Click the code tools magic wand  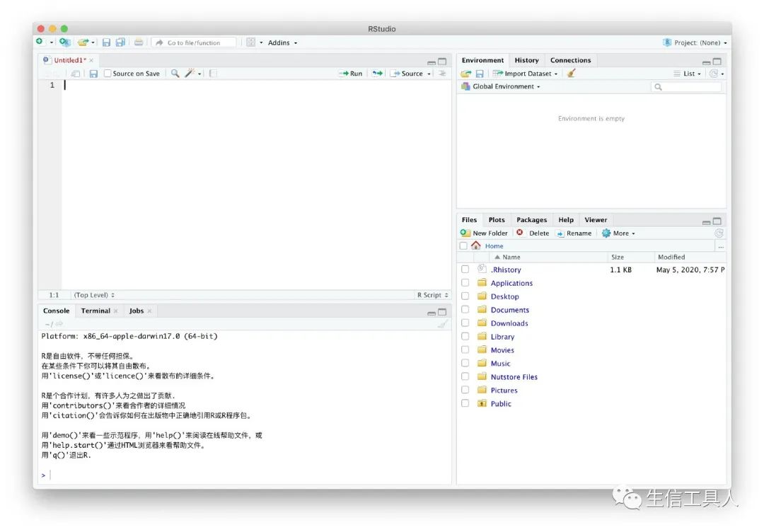pyautogui.click(x=190, y=73)
